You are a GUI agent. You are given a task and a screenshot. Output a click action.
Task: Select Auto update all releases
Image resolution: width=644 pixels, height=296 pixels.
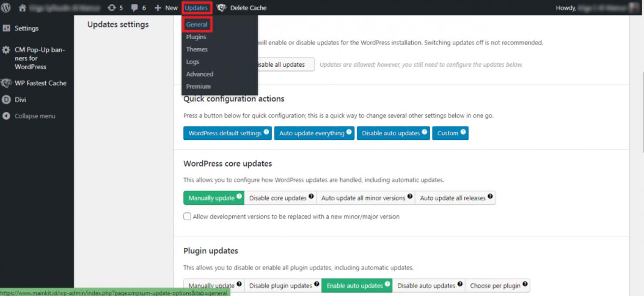coord(455,198)
